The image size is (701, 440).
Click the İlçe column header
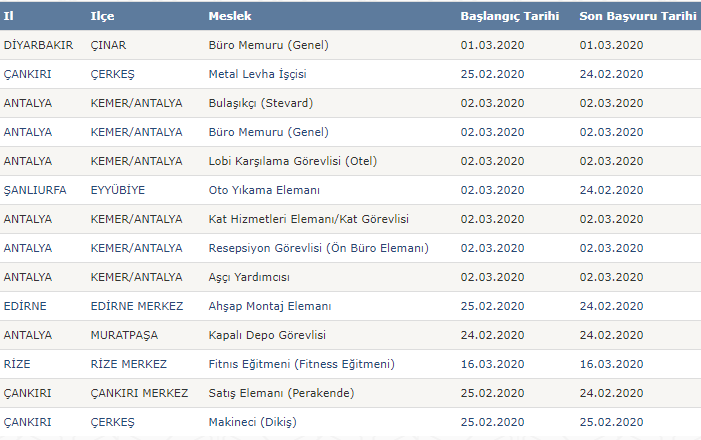point(102,16)
